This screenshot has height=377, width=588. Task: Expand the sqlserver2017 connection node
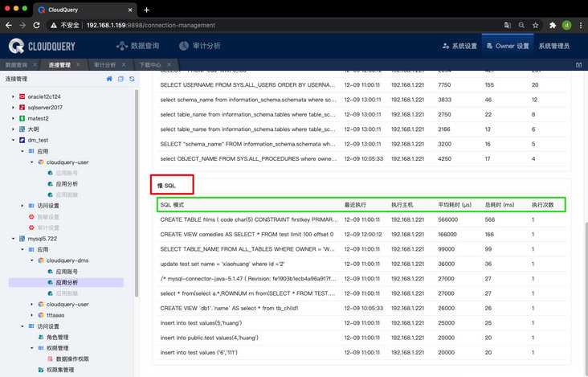point(13,107)
